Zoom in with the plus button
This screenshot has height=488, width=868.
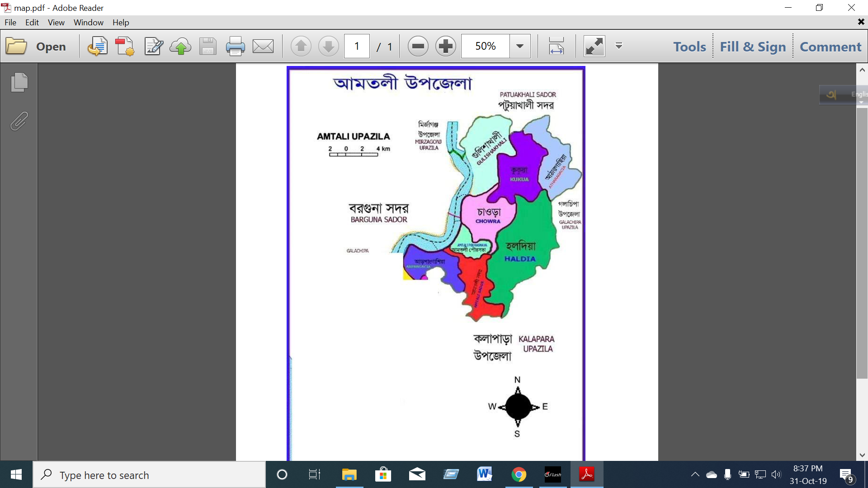pyautogui.click(x=446, y=46)
